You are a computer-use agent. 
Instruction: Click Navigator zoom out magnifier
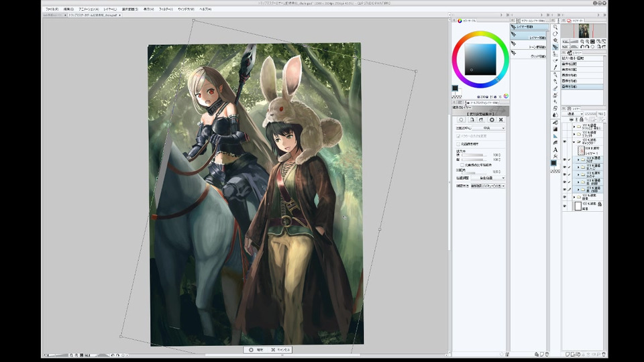click(582, 42)
